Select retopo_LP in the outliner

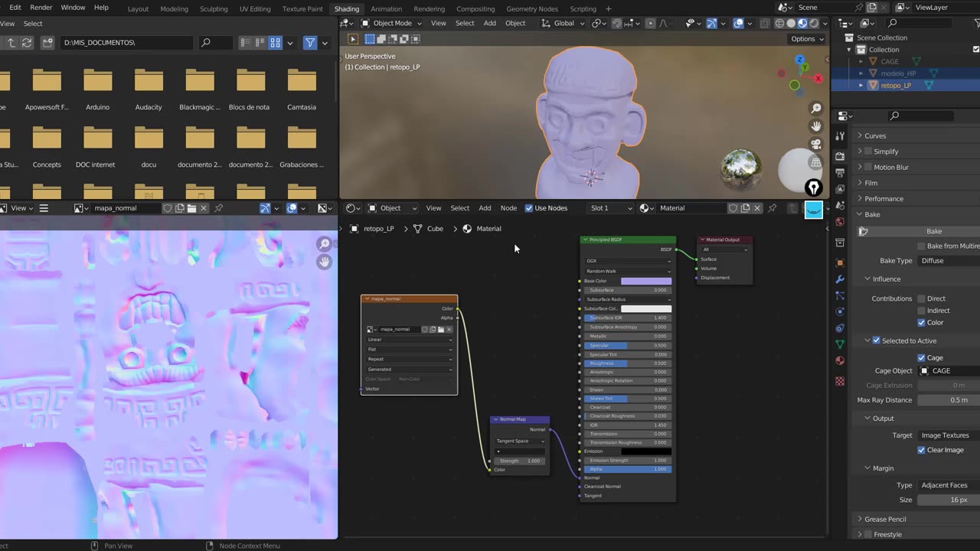(896, 86)
